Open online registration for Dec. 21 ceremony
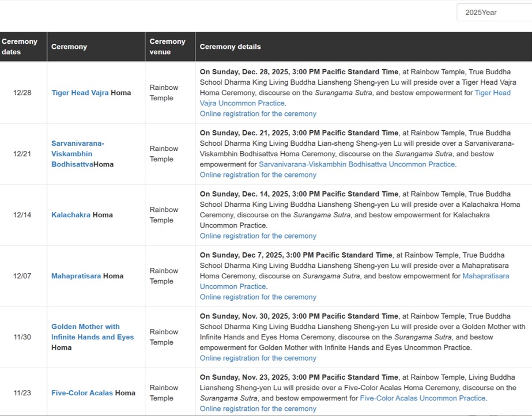The height and width of the screenshot is (416, 532). point(258,175)
